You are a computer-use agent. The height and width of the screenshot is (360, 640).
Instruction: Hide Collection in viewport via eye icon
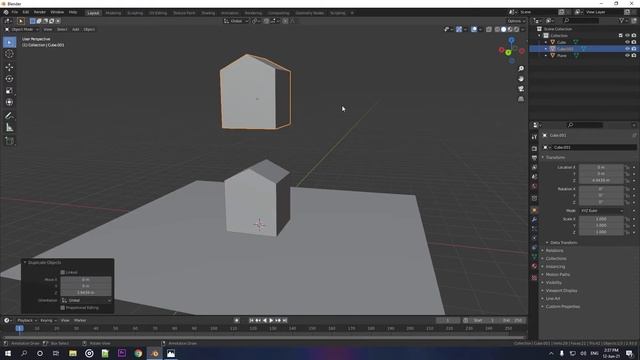coord(627,36)
